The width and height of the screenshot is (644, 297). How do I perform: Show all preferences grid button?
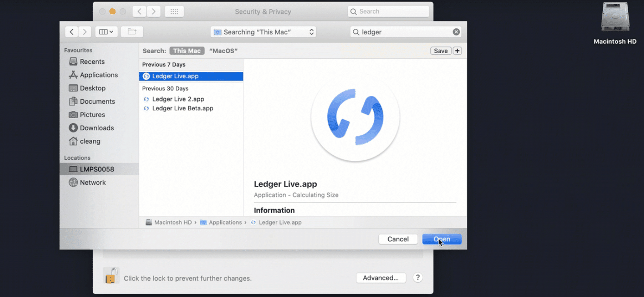(x=174, y=12)
